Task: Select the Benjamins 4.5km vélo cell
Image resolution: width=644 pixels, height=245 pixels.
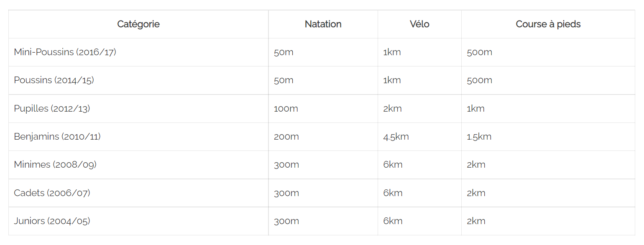Action: tap(396, 137)
